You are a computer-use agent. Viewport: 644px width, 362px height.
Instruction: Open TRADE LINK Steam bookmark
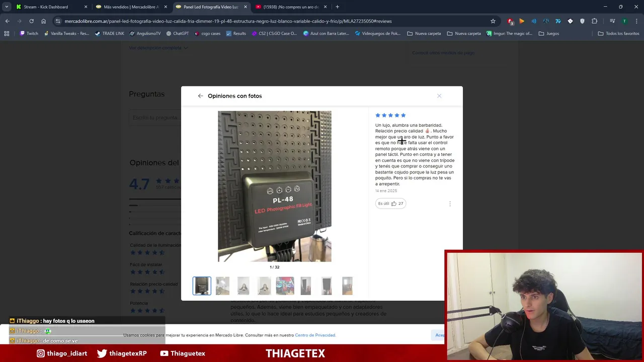click(109, 34)
